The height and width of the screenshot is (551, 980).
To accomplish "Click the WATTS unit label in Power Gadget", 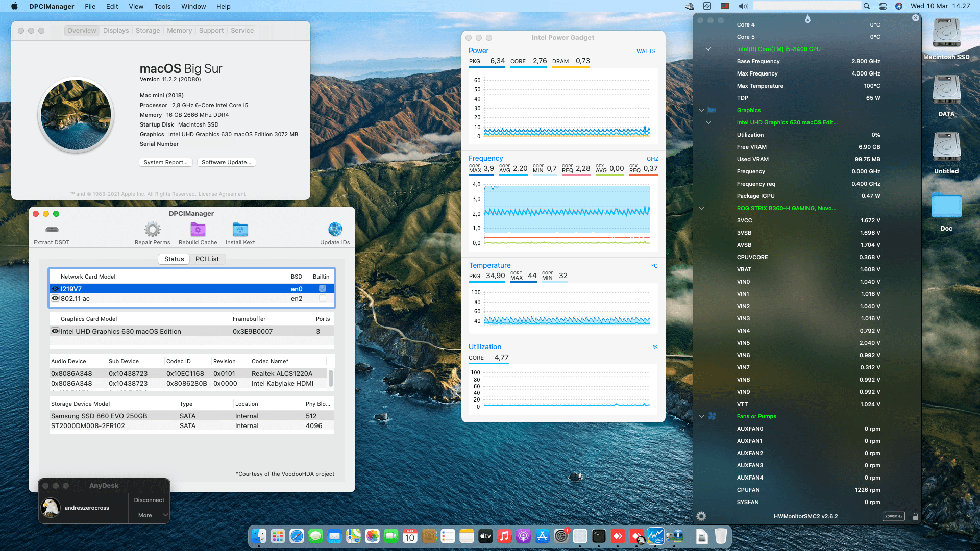I will click(646, 51).
